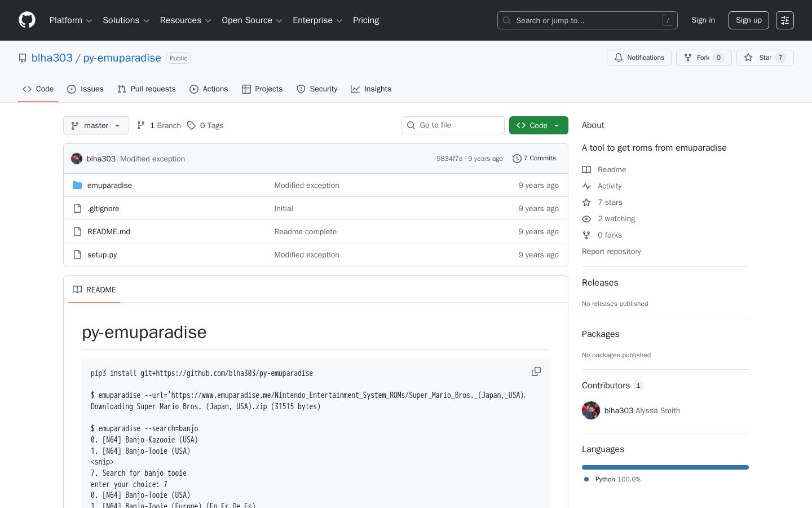The width and height of the screenshot is (812, 508).
Task: Open the Contributors heading link
Action: pyautogui.click(x=613, y=386)
